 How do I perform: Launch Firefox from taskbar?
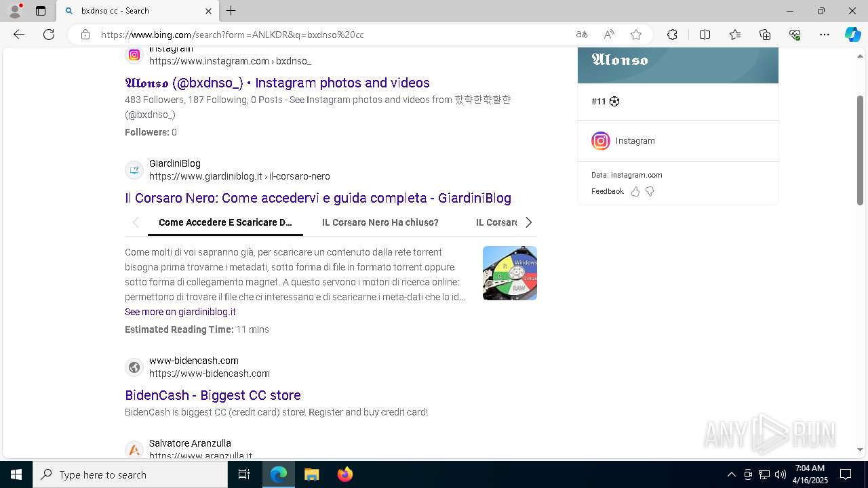pos(344,474)
